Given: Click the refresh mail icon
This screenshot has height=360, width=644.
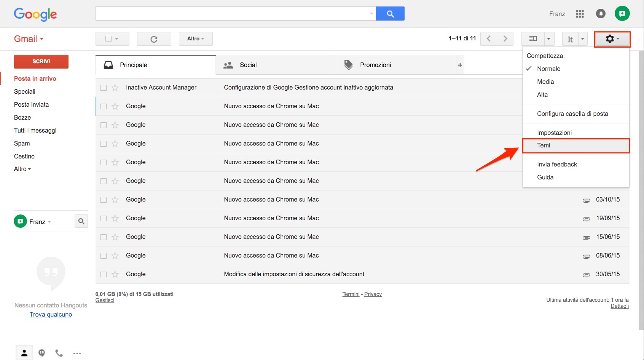Looking at the screenshot, I should pyautogui.click(x=154, y=39).
